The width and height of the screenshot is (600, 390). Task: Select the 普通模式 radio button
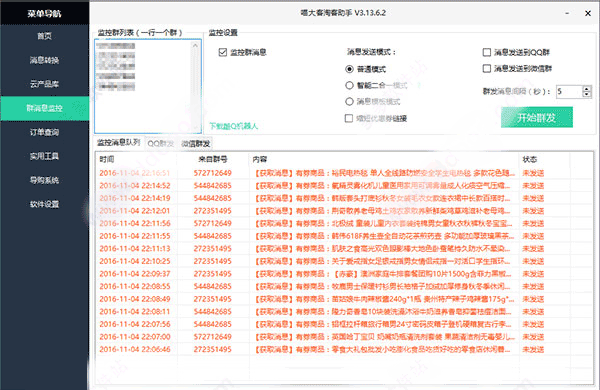coord(349,69)
